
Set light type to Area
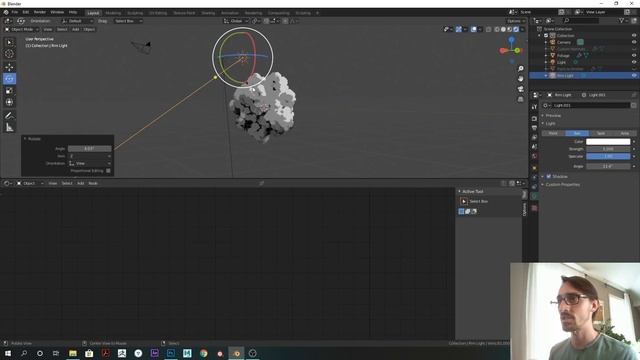coord(624,133)
